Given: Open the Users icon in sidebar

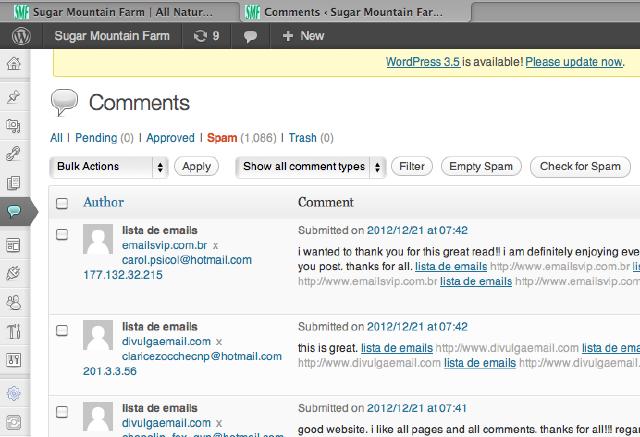Looking at the screenshot, I should [x=14, y=302].
